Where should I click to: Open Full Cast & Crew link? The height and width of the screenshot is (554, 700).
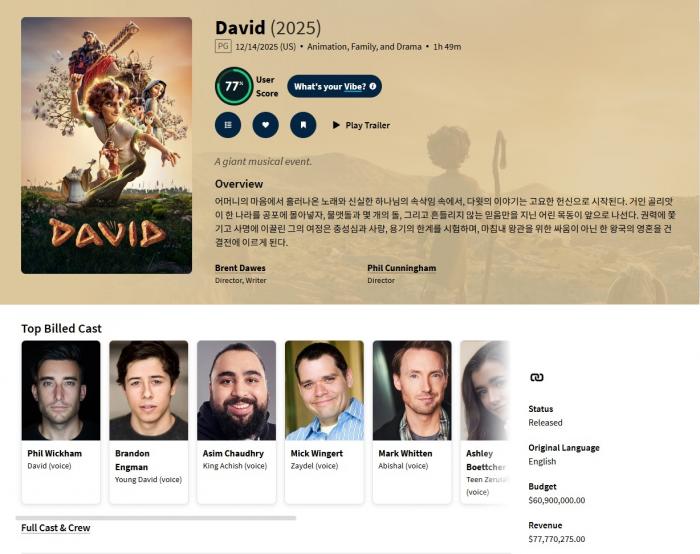pyautogui.click(x=56, y=528)
